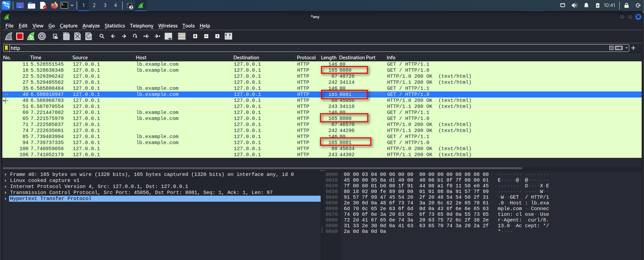Click the Find a packet magnifier icon
Image resolution: width=644 pixels, height=260 pixels.
tap(102, 36)
